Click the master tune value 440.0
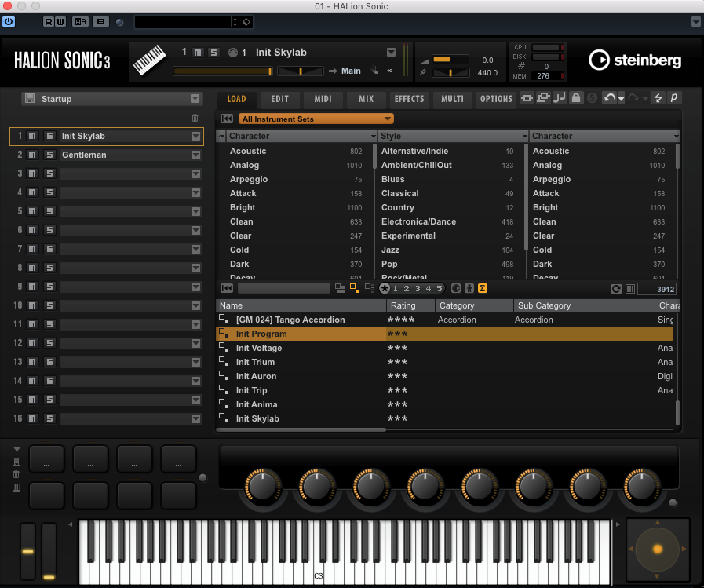The width and height of the screenshot is (704, 588). point(487,73)
